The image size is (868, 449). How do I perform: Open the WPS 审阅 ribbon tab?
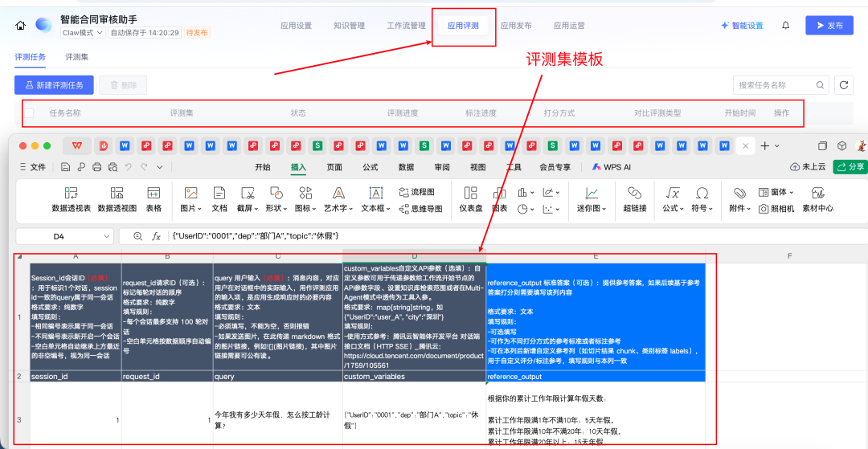point(442,167)
